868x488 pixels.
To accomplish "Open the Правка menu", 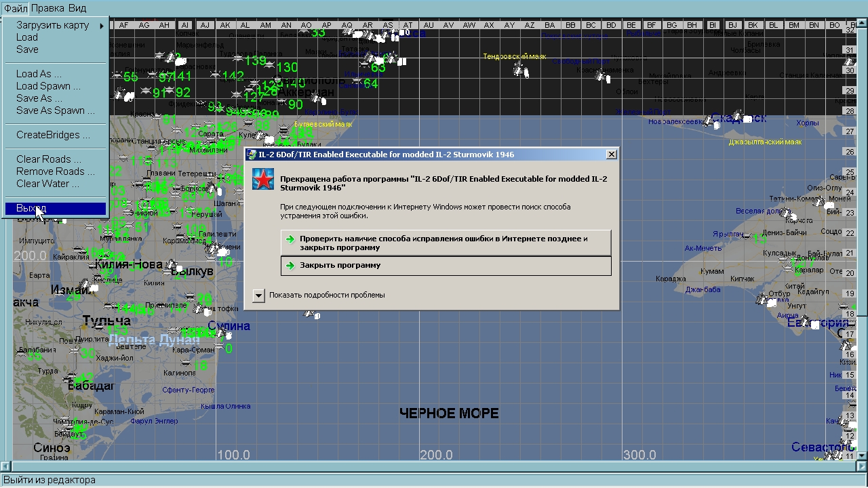I will [47, 8].
